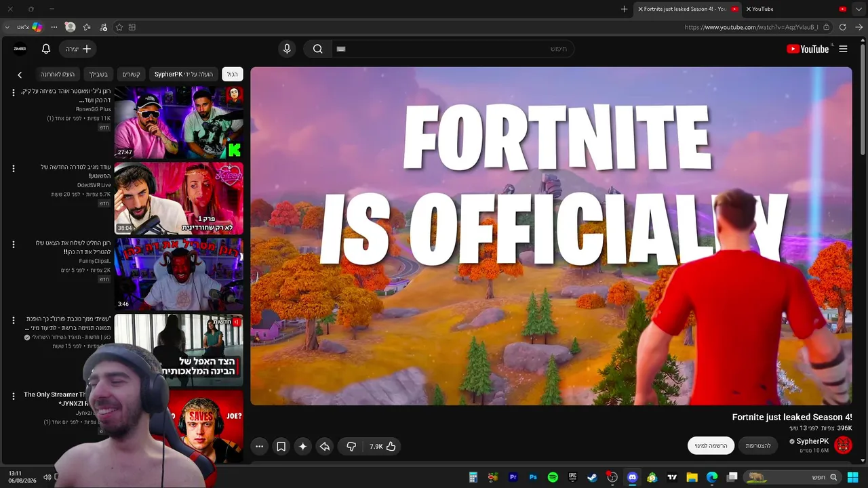The height and width of the screenshot is (488, 868).
Task: Open browser settings and more menu
Action: [54, 27]
